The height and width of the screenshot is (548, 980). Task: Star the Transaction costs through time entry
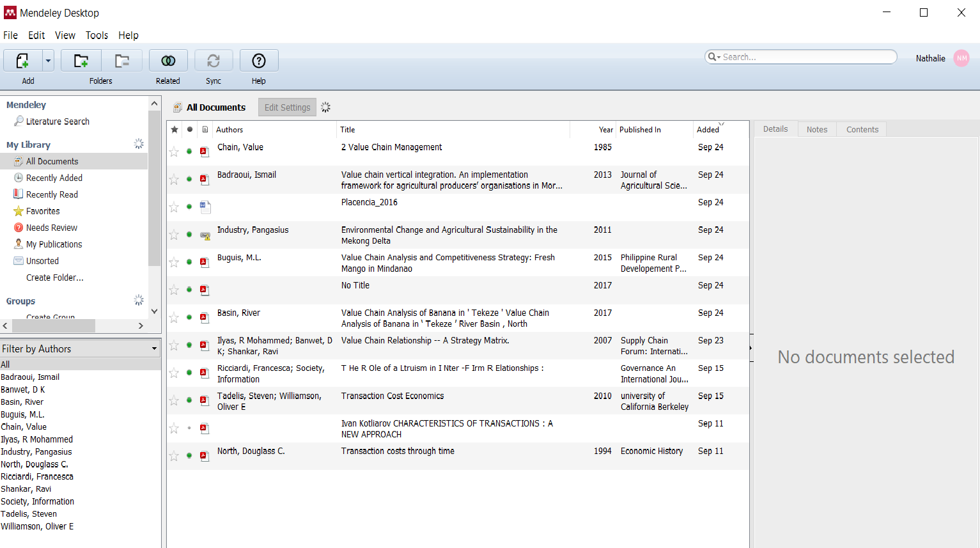[x=174, y=456]
